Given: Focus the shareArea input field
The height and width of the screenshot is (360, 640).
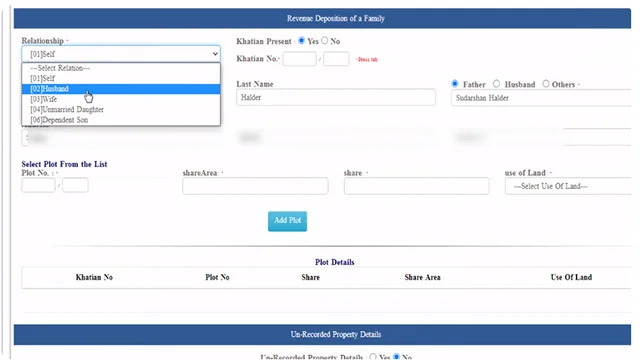Looking at the screenshot, I should (256, 186).
